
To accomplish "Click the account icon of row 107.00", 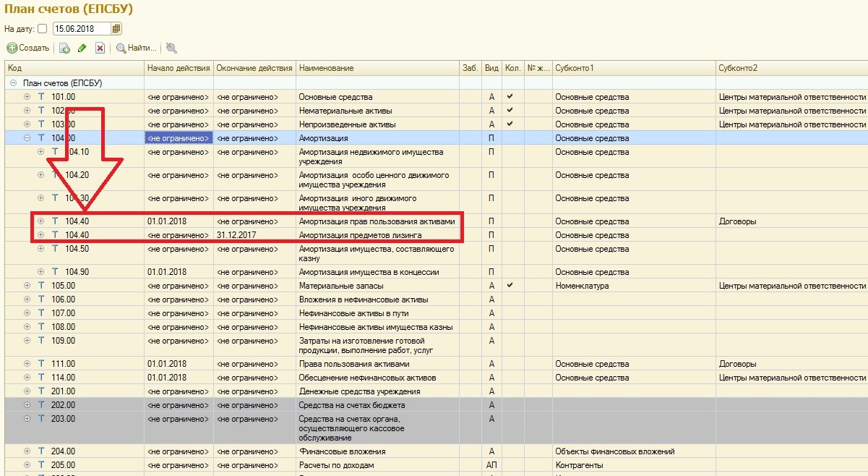I will pos(41,313).
